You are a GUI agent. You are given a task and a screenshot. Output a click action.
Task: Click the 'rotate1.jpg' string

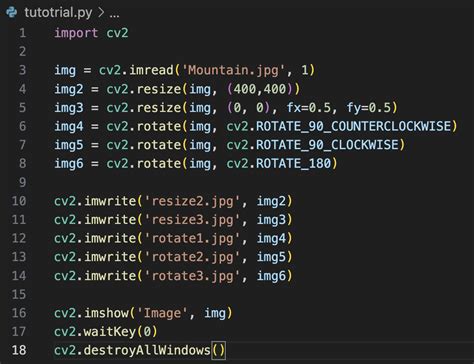click(x=192, y=239)
